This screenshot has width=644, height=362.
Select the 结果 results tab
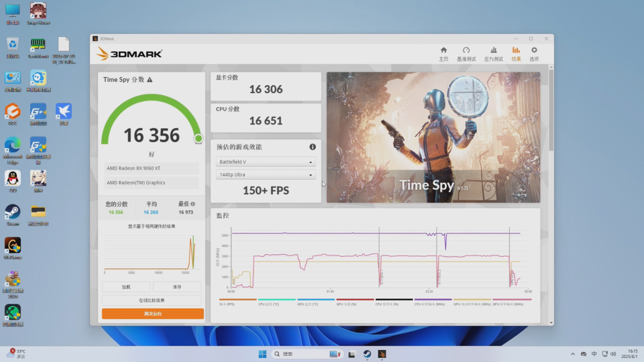click(516, 54)
